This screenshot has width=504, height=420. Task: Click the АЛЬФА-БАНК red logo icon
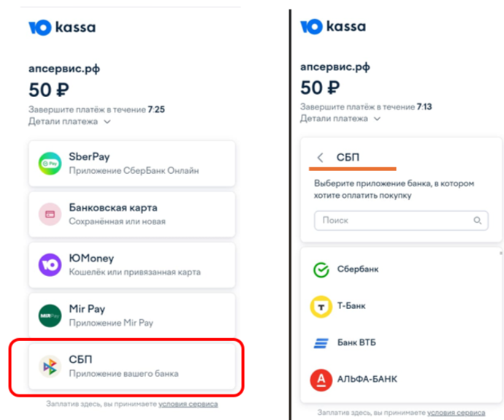tap(320, 379)
